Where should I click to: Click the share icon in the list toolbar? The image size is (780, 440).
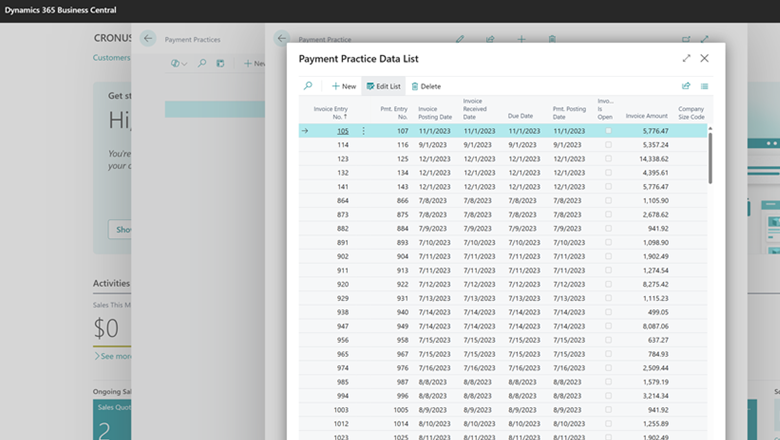click(x=686, y=86)
